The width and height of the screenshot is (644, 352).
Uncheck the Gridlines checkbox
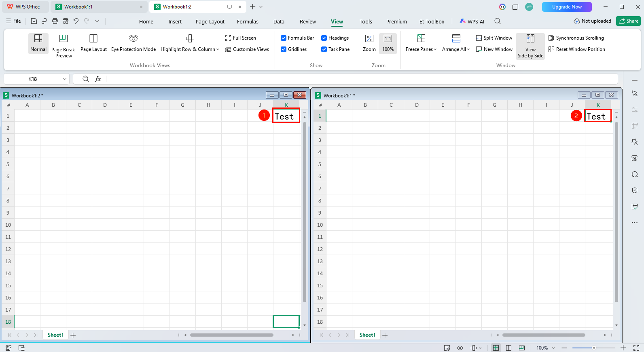click(284, 49)
